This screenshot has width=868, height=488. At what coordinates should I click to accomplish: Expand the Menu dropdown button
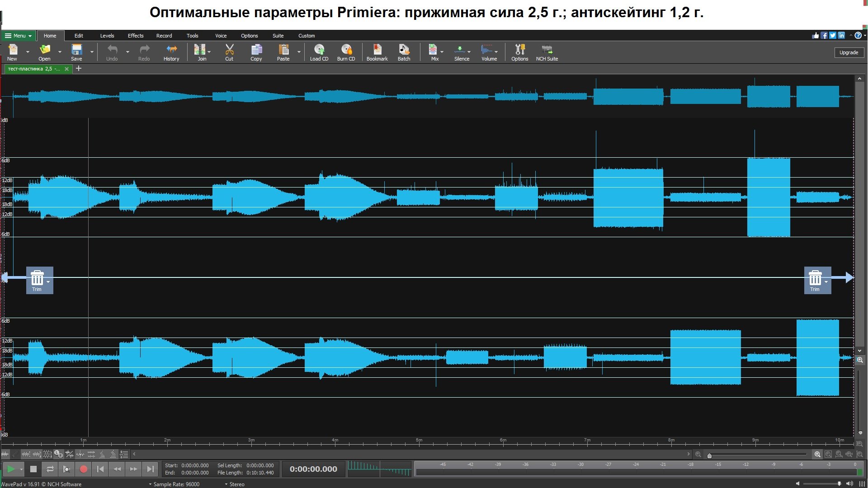coord(19,36)
